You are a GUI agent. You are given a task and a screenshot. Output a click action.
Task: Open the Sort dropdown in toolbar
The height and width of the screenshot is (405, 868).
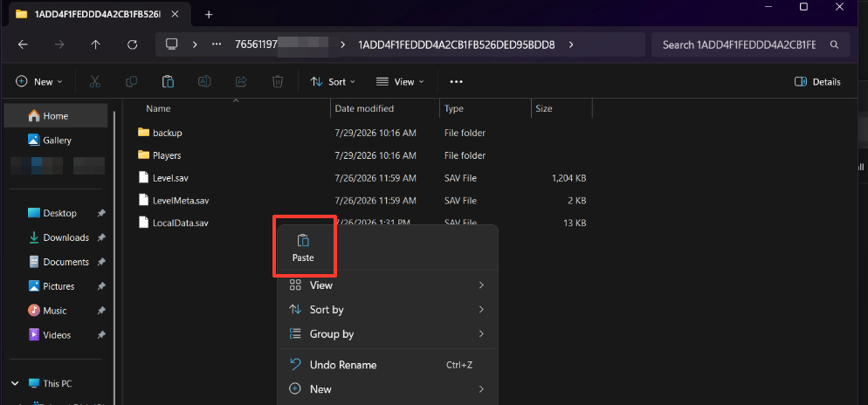(333, 81)
